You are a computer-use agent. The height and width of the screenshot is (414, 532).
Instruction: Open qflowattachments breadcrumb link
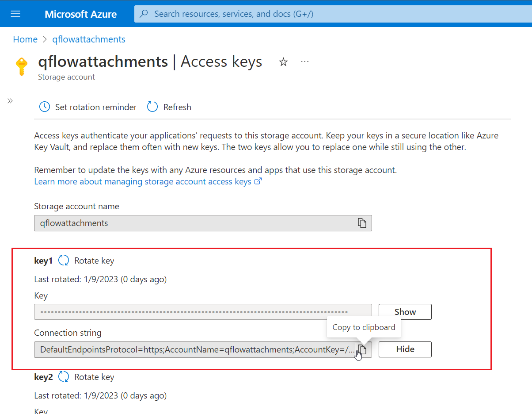pos(89,39)
